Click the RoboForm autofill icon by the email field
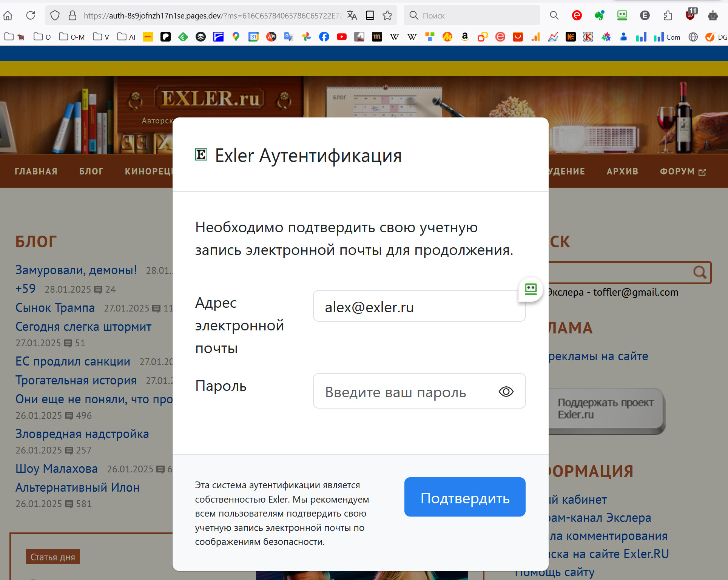This screenshot has width=728, height=580. tap(531, 290)
